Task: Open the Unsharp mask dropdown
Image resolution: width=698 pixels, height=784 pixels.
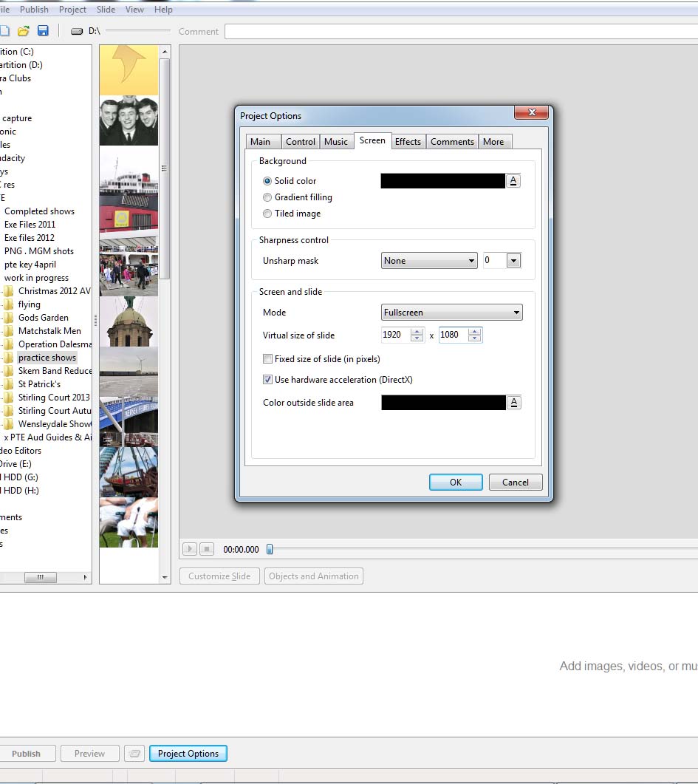Action: coord(471,261)
